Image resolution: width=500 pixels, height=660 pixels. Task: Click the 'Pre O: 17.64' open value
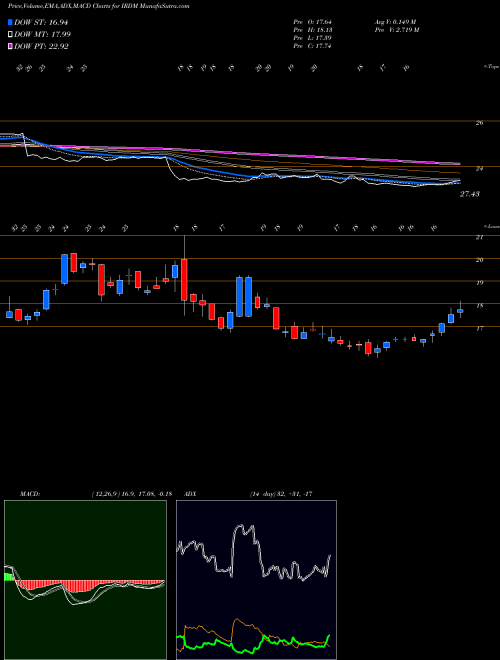313,22
